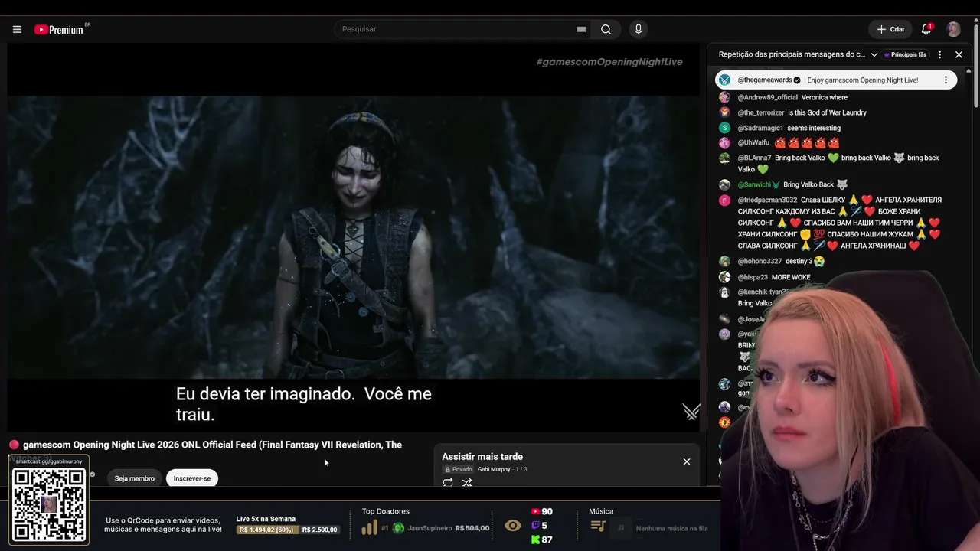Open the account avatar menu
Image resolution: width=980 pixels, height=551 pixels.
tap(953, 29)
